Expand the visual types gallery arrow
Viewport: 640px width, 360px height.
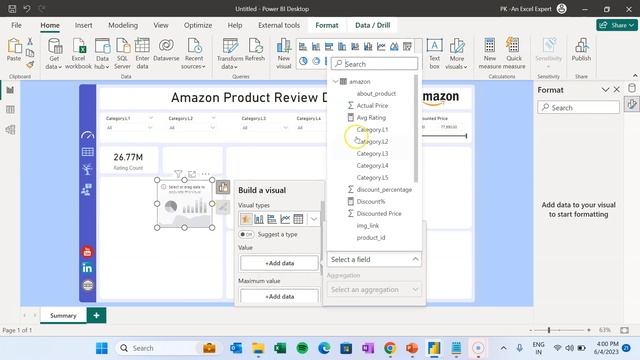pyautogui.click(x=313, y=219)
